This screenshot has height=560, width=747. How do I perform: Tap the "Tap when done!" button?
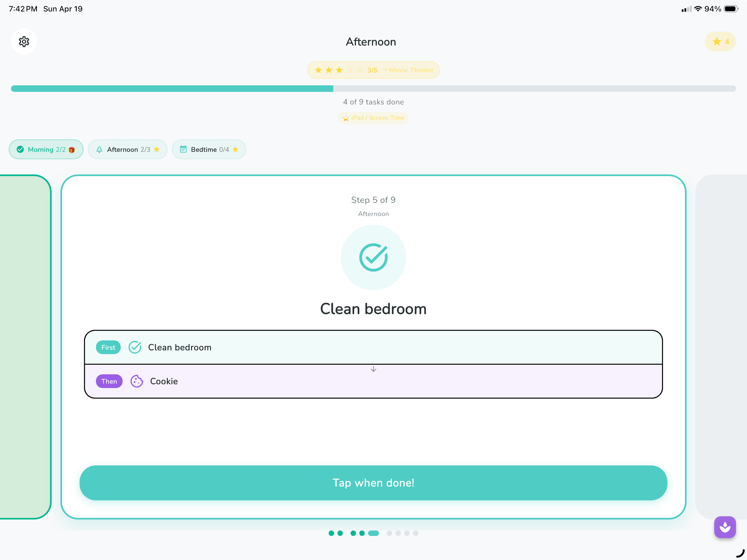pos(373,483)
